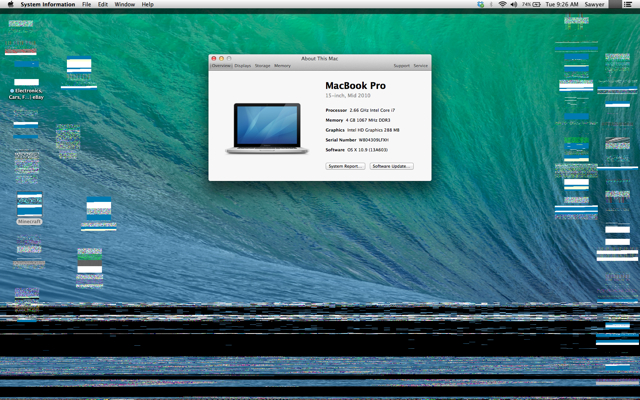The height and width of the screenshot is (400, 640).
Task: Open the Support link
Action: click(x=402, y=65)
